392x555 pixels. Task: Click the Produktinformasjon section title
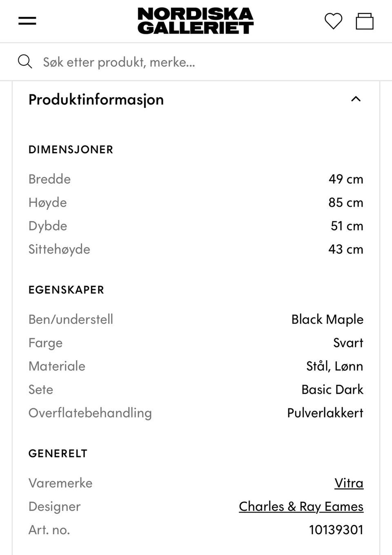96,100
